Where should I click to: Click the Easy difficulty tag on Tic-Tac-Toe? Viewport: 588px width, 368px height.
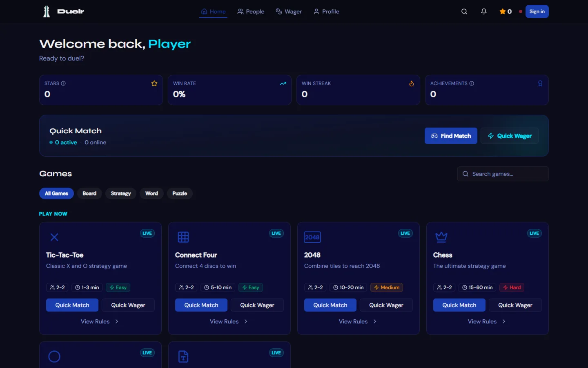click(118, 287)
